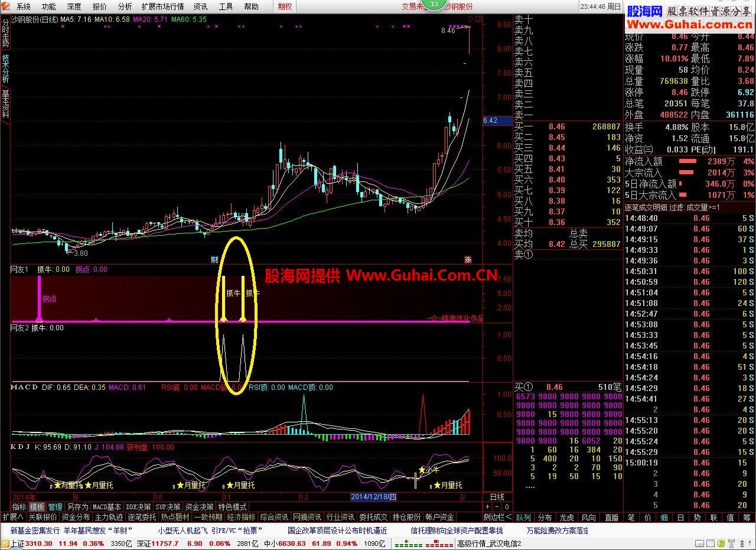The height and width of the screenshot is (550, 756).
Task: Select the 模板 tab under the chart
Action: pyautogui.click(x=37, y=507)
